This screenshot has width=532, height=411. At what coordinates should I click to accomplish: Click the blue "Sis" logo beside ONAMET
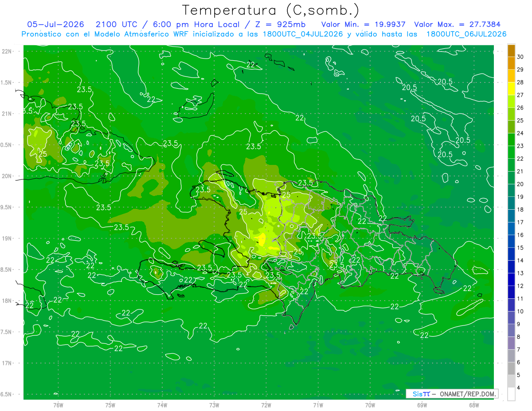click(417, 394)
